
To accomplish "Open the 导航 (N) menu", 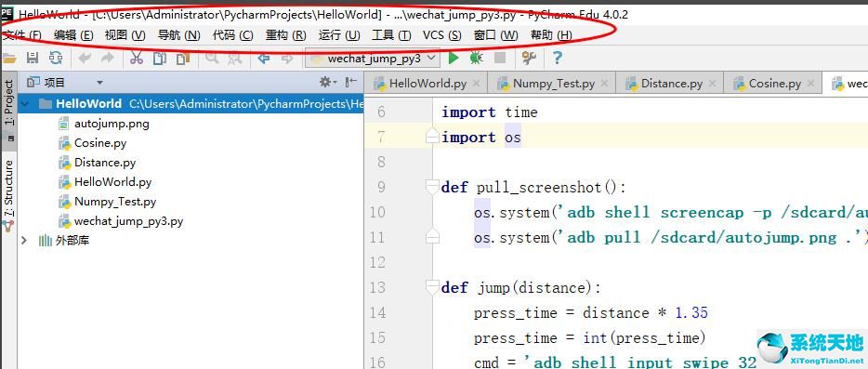I will pos(178,35).
